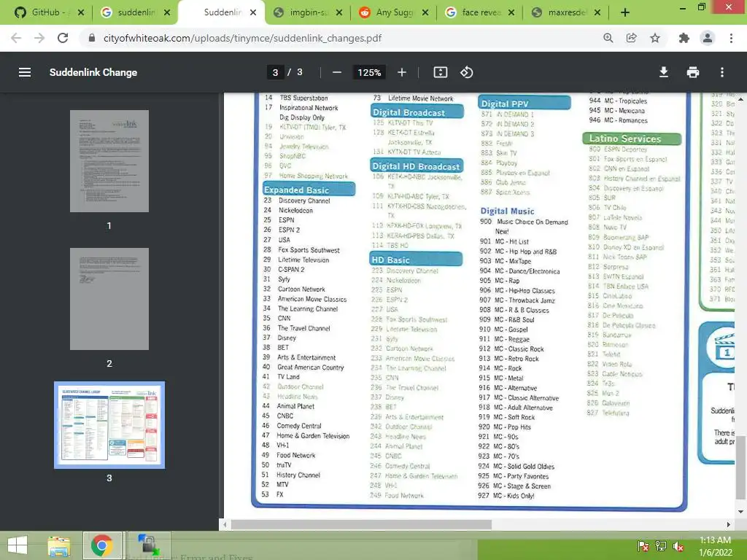Reload the current page

[63, 38]
